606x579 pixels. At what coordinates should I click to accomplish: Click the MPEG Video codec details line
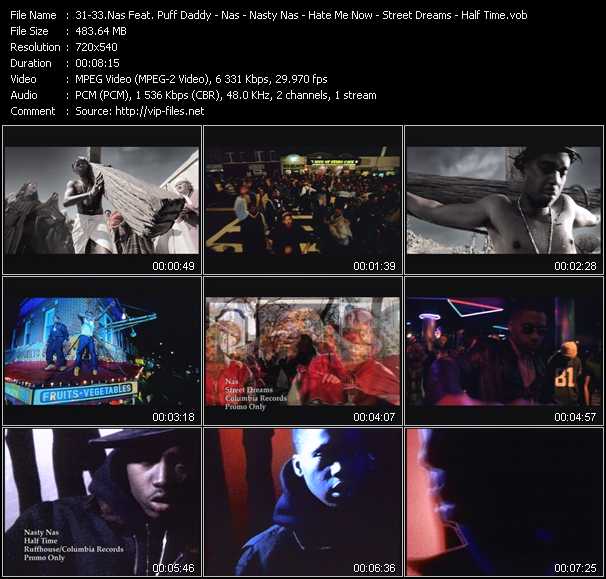click(201, 79)
